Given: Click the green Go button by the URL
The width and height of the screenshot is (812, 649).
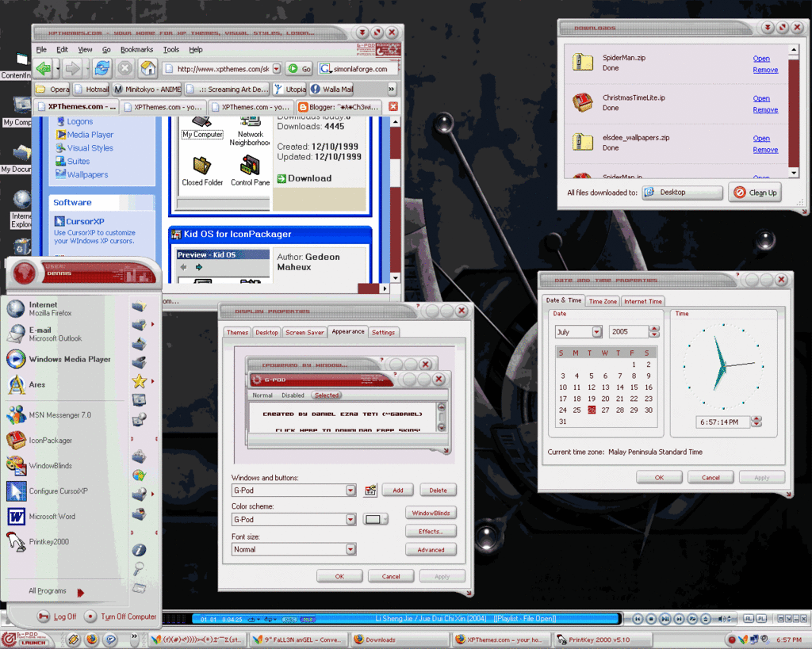Looking at the screenshot, I should 299,68.
